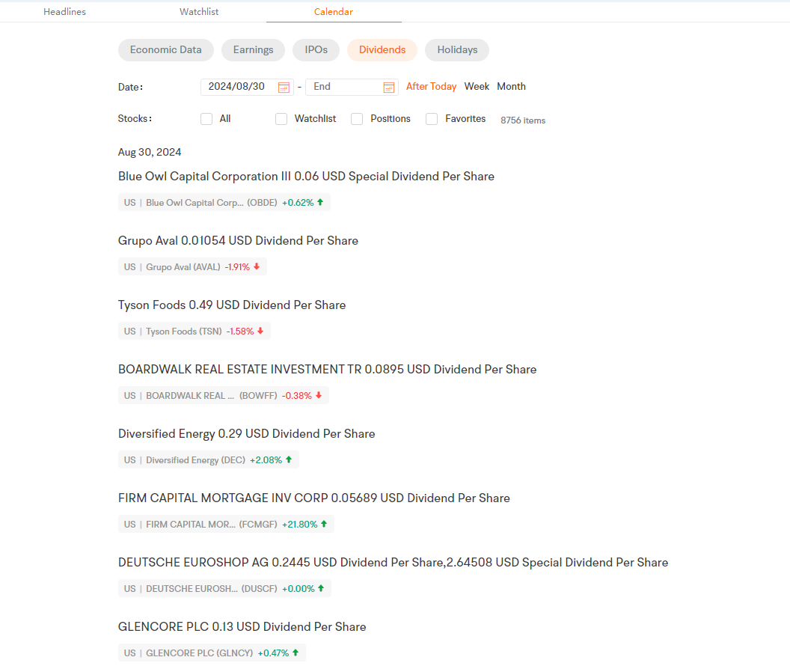This screenshot has height=672, width=790.
Task: Enable the Watchlist stocks checkbox
Action: (x=281, y=119)
